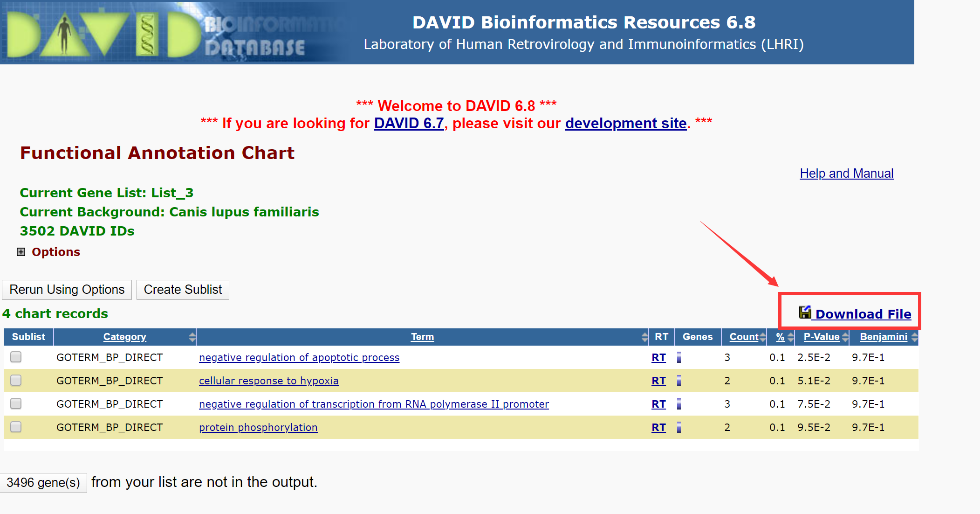The width and height of the screenshot is (980, 514).
Task: Click the Benjamini column sort arrows
Action: [x=914, y=337]
